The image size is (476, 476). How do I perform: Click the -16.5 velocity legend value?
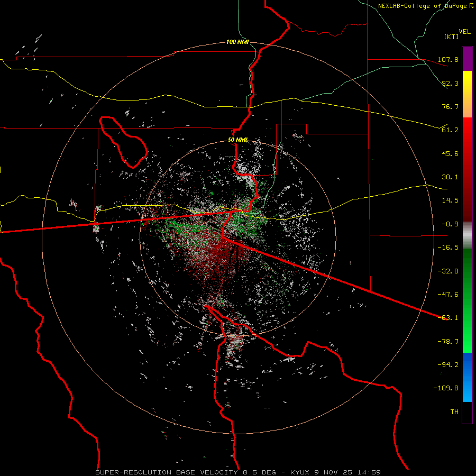448,248
